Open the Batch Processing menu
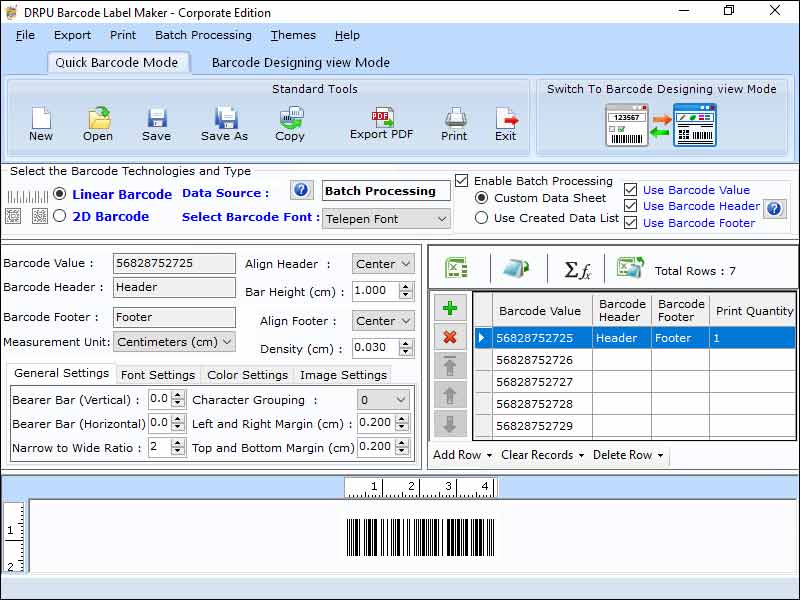 203,35
